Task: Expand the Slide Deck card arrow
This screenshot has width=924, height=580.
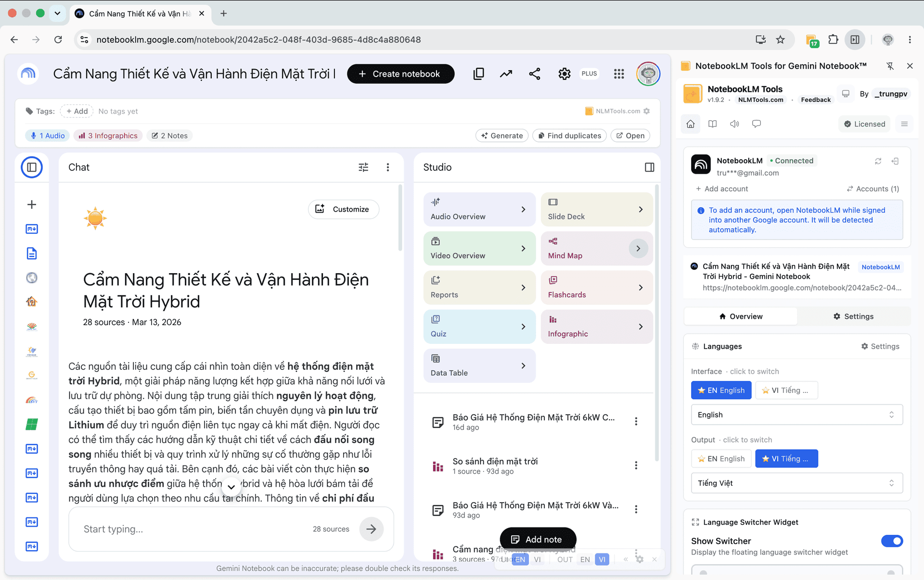Action: pos(641,209)
